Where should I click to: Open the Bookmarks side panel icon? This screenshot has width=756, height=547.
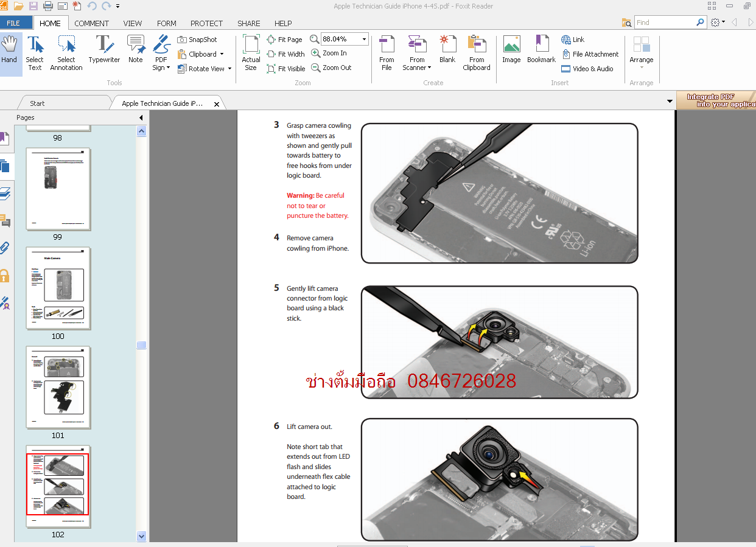point(4,138)
